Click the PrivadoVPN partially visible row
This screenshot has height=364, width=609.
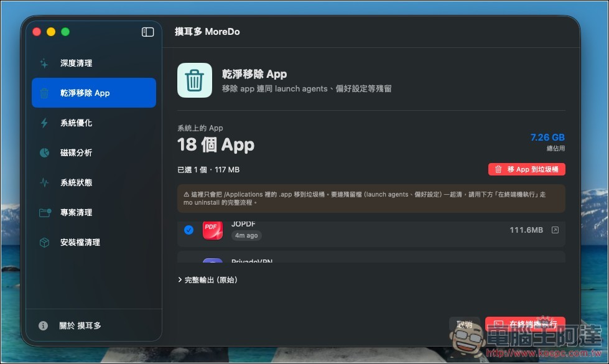click(x=371, y=257)
